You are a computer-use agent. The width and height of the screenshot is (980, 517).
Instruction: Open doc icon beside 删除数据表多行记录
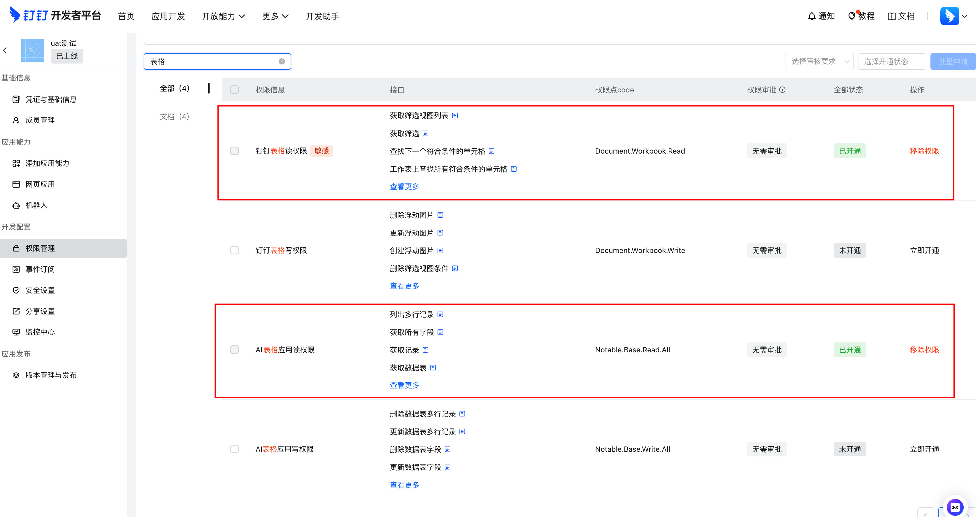click(463, 414)
